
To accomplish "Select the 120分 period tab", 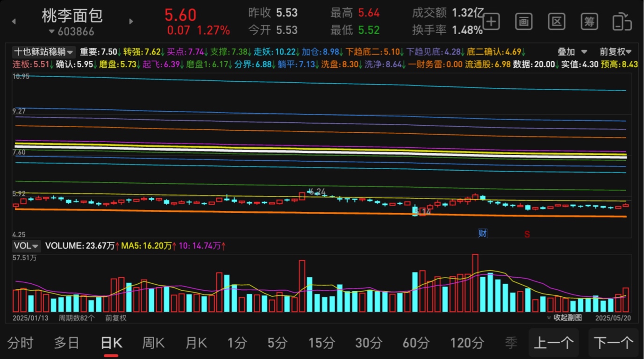I will [x=467, y=343].
